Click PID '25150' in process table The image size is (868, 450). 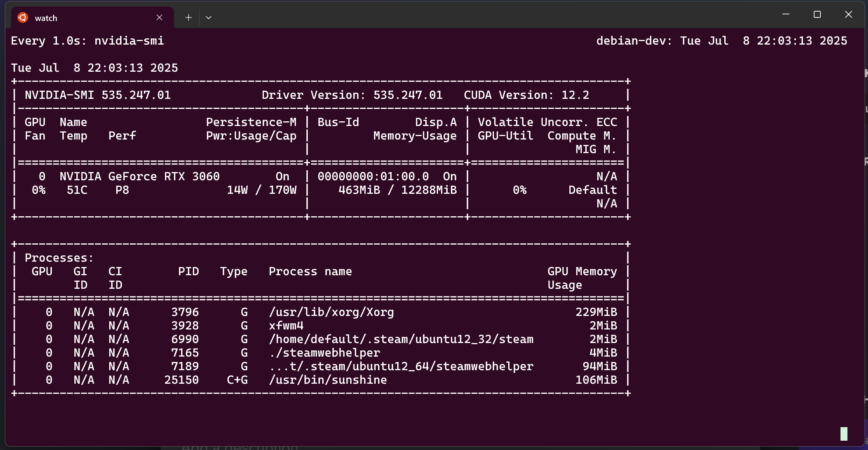point(181,380)
